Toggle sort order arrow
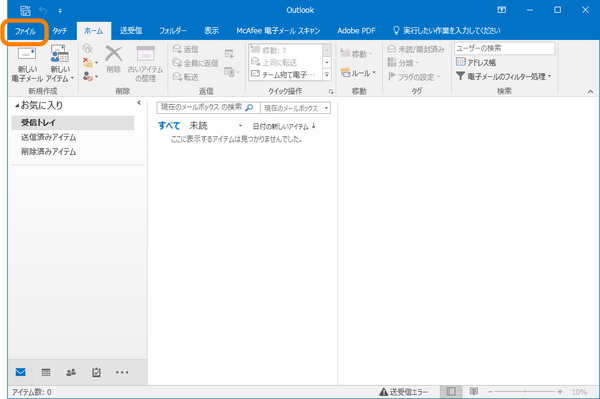 [314, 125]
